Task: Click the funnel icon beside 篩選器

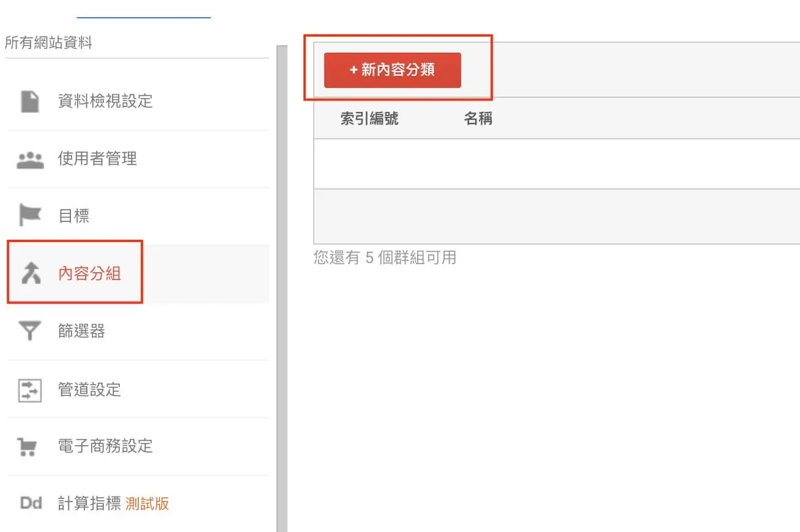Action: (30, 331)
